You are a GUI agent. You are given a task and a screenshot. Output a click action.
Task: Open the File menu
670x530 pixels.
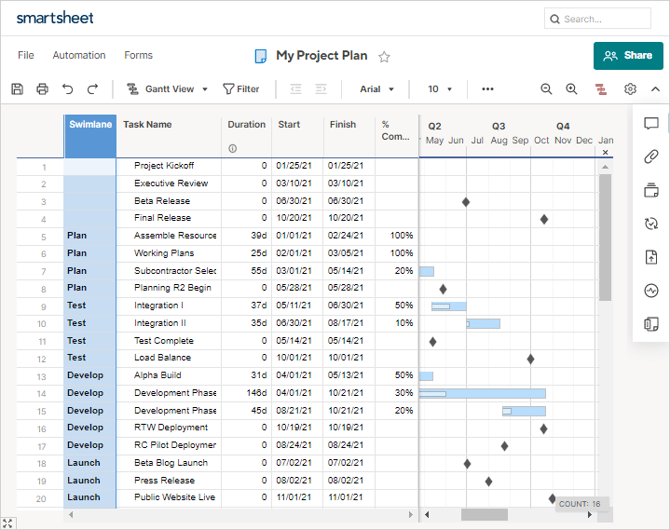tap(26, 56)
